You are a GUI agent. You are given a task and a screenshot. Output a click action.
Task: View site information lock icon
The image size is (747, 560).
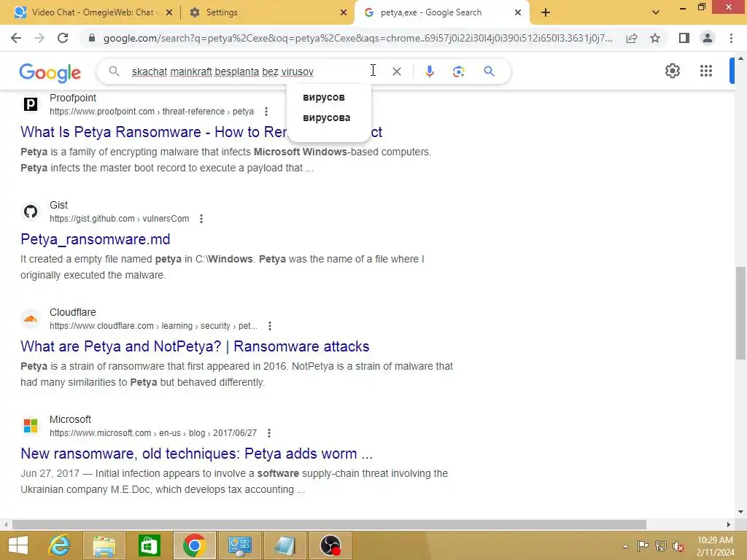[x=92, y=38]
